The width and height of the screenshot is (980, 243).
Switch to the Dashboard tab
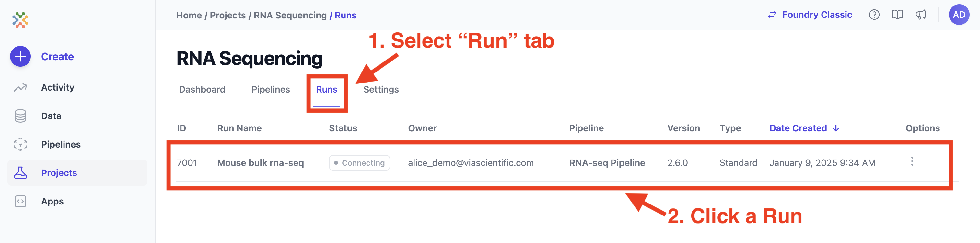click(202, 89)
